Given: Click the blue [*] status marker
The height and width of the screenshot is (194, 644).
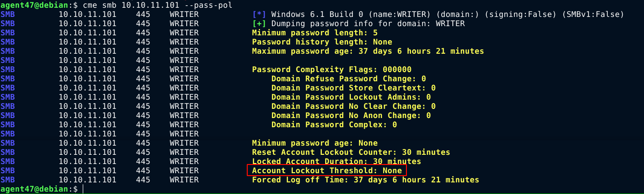Looking at the screenshot, I should coord(259,15).
